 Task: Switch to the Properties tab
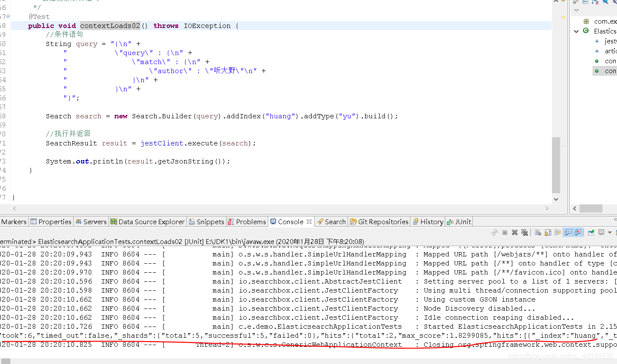51,222
